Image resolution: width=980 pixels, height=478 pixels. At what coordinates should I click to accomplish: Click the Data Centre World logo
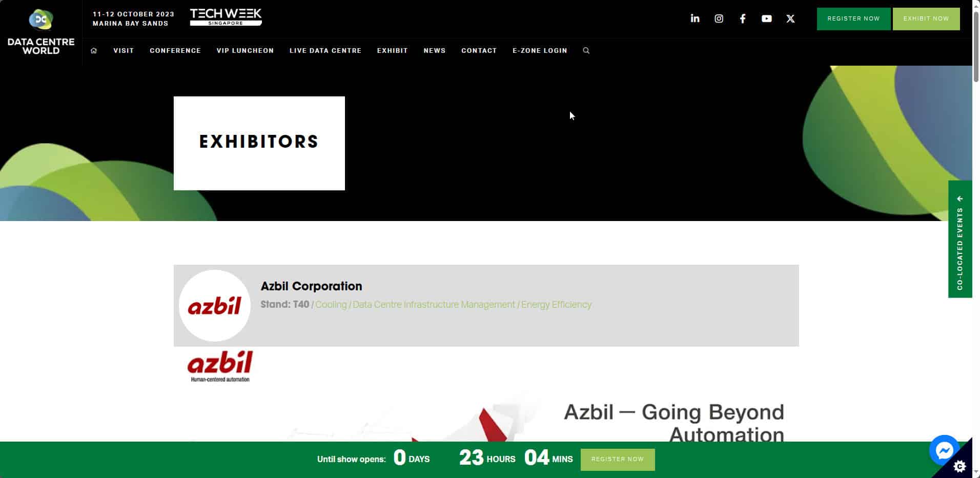tap(41, 32)
